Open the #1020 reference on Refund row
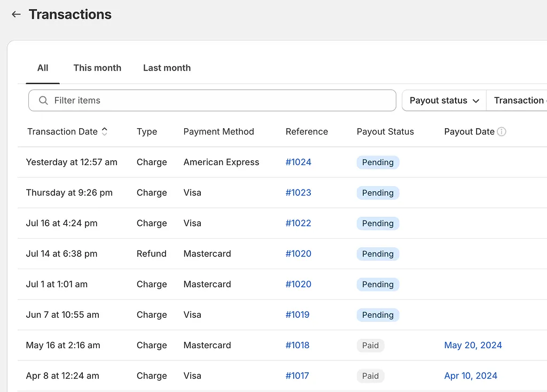This screenshot has height=392, width=547. coord(298,254)
